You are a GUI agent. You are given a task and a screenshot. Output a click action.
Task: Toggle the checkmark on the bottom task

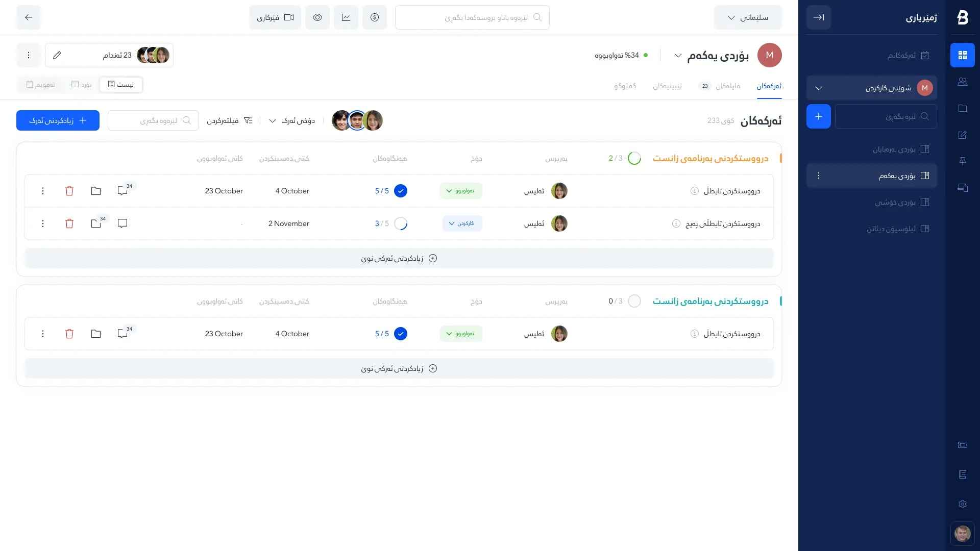[x=401, y=334]
